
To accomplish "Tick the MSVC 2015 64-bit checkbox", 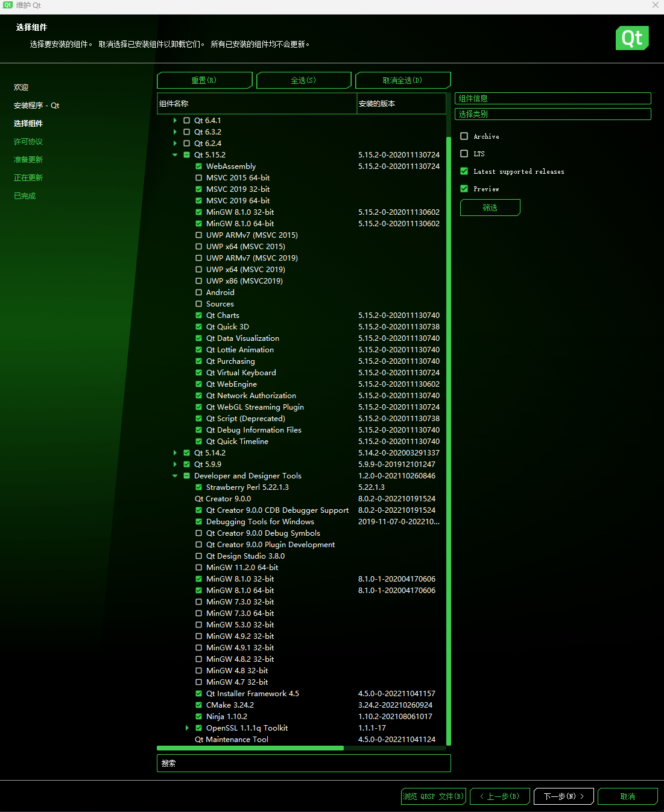I will click(x=199, y=178).
